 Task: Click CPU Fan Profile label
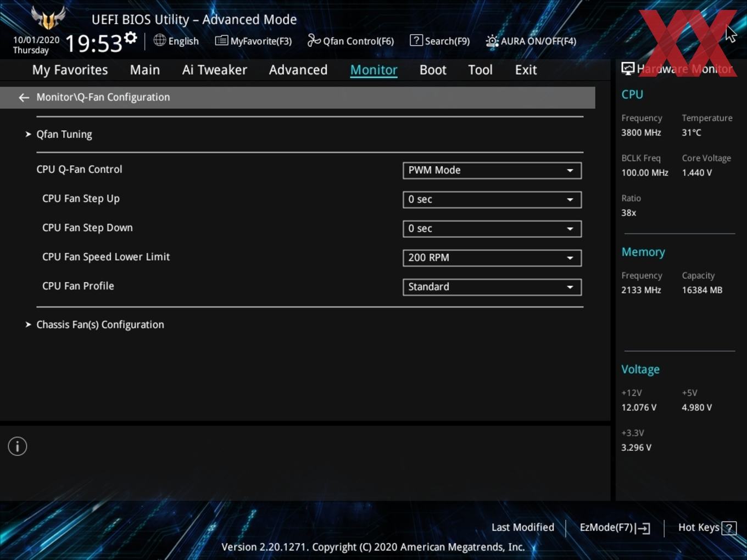78,286
